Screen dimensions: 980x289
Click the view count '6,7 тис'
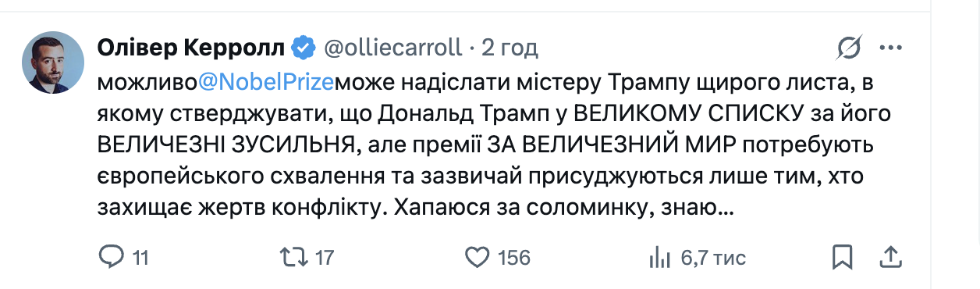(713, 258)
